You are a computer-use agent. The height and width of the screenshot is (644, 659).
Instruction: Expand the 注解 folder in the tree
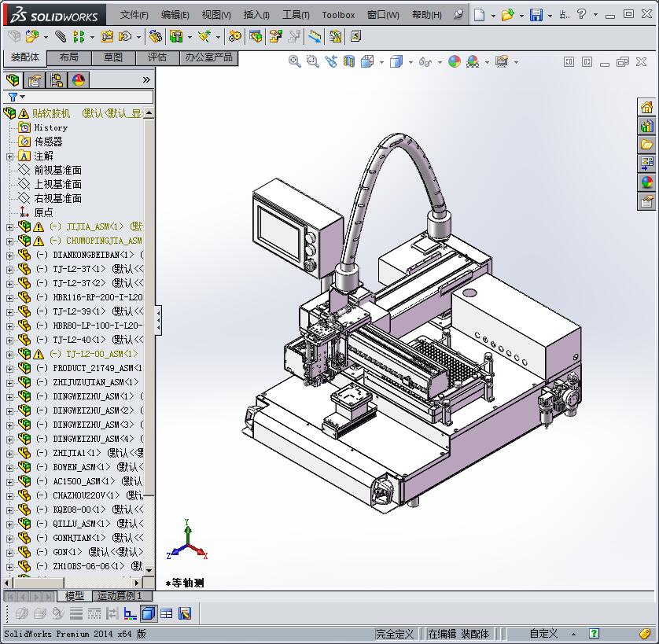9,156
